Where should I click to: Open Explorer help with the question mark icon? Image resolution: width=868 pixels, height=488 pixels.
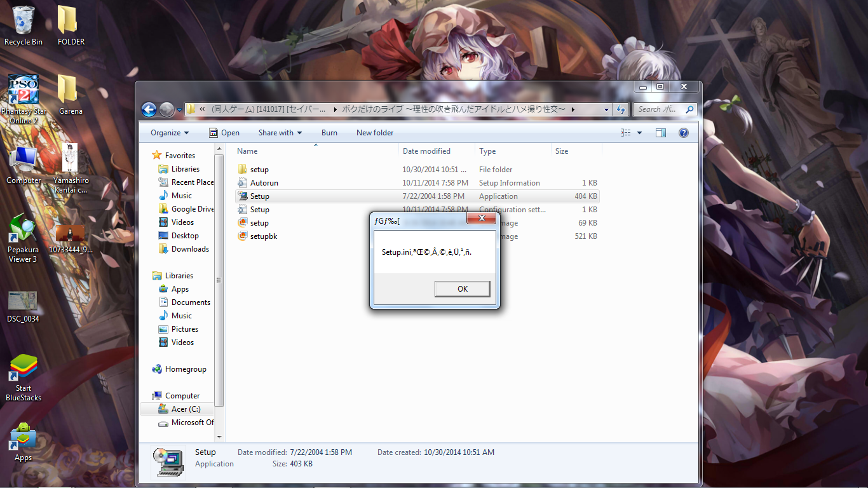(684, 133)
